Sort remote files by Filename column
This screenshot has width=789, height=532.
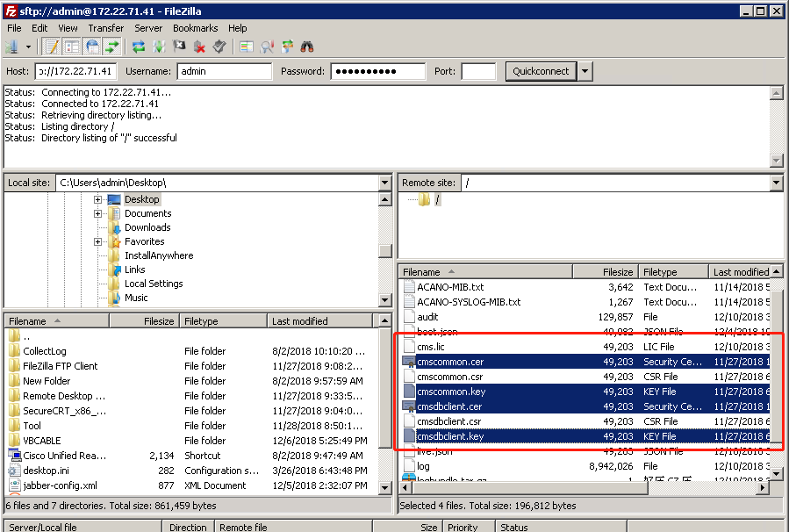point(486,272)
